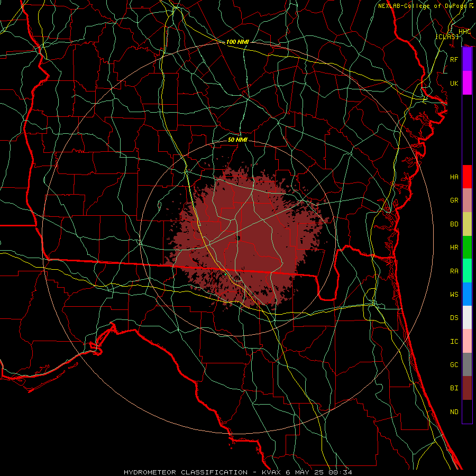Click the DS legend label
The width and height of the screenshot is (476, 476).
pos(454,318)
